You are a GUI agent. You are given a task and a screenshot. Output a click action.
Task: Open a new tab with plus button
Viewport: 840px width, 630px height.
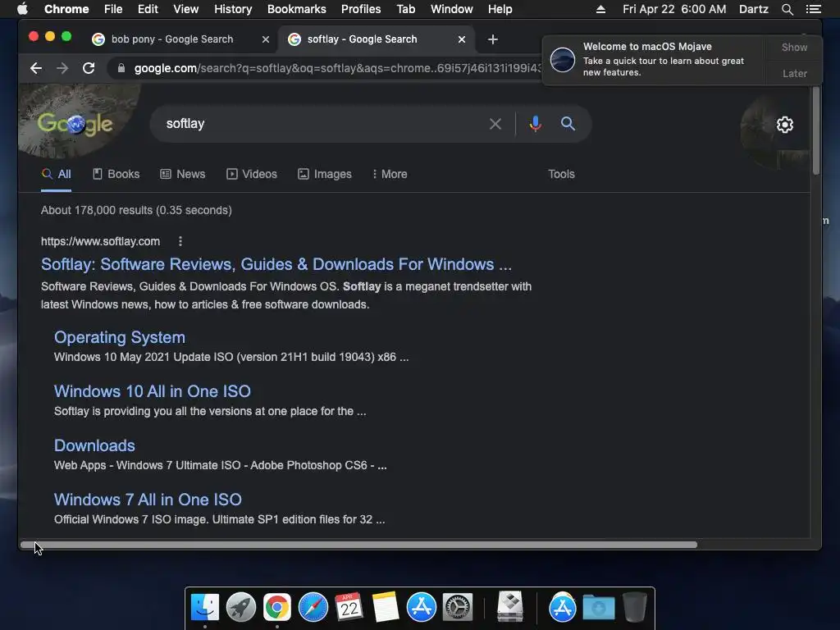point(493,39)
